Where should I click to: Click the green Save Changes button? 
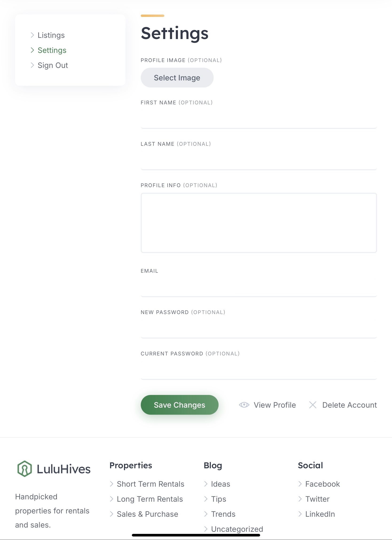(180, 405)
